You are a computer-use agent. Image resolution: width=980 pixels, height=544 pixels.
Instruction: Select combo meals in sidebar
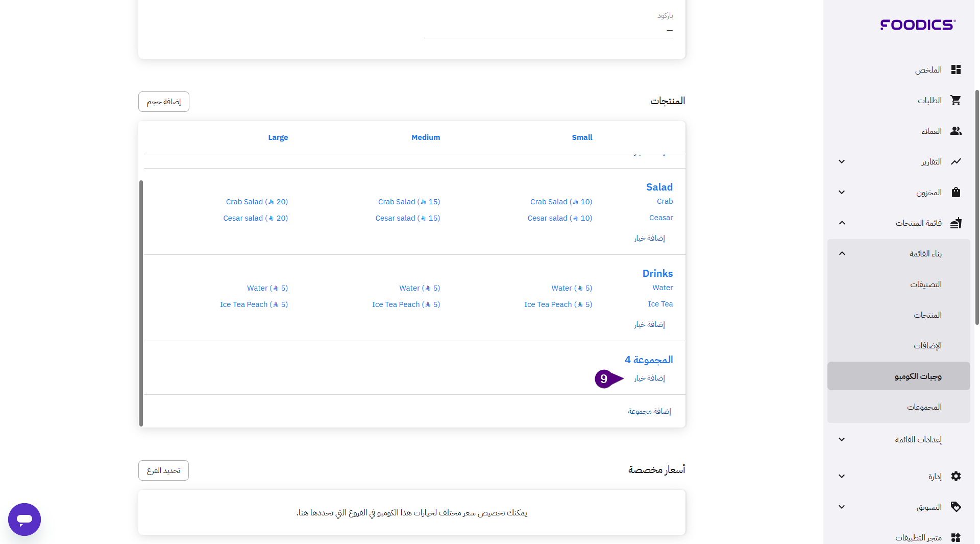(x=918, y=376)
